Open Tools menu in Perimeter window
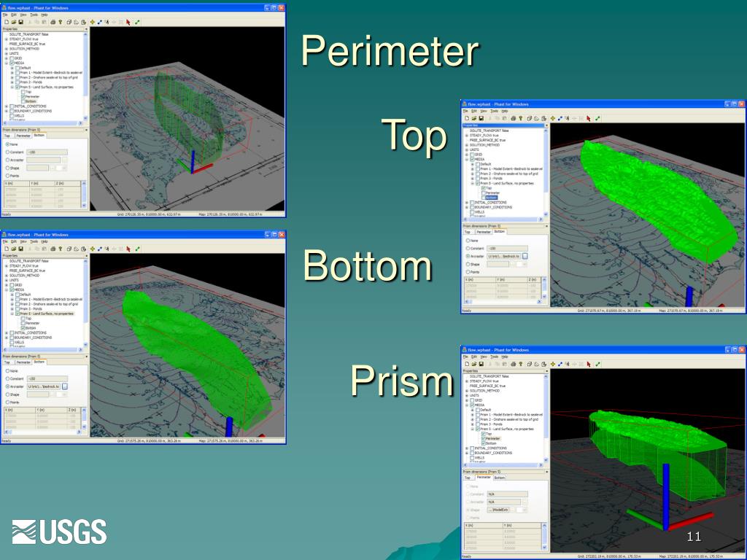Image resolution: width=747 pixels, height=560 pixels. pyautogui.click(x=34, y=15)
